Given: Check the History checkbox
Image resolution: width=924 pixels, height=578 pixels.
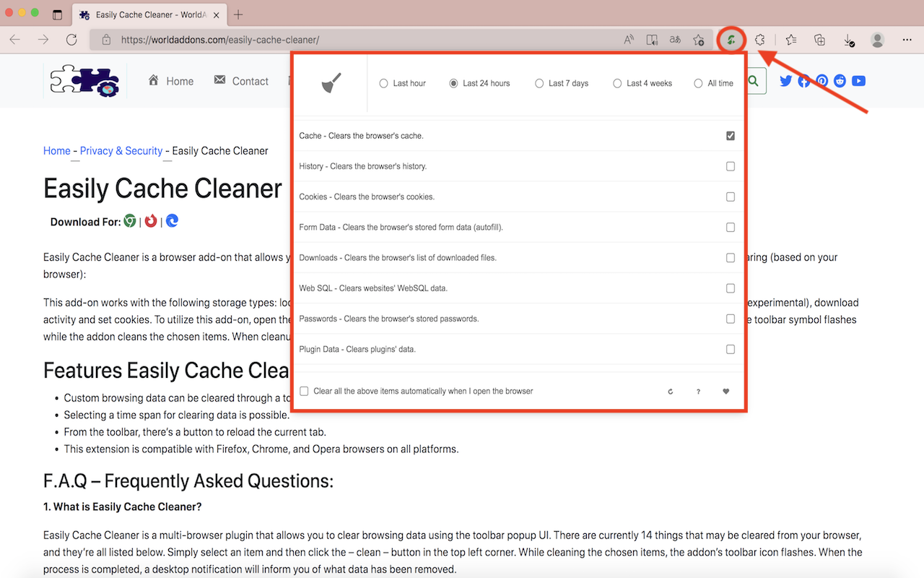Looking at the screenshot, I should click(x=731, y=166).
